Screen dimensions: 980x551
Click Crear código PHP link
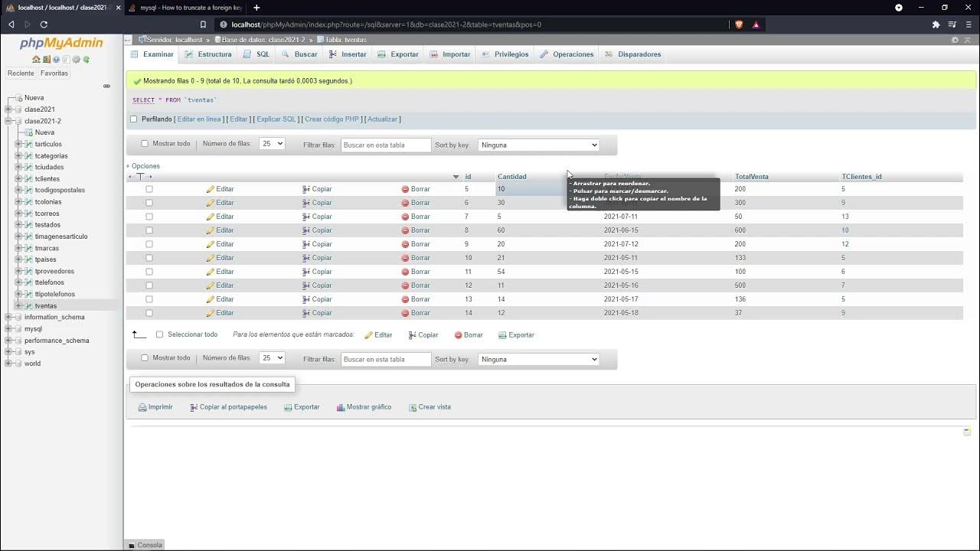pos(332,119)
